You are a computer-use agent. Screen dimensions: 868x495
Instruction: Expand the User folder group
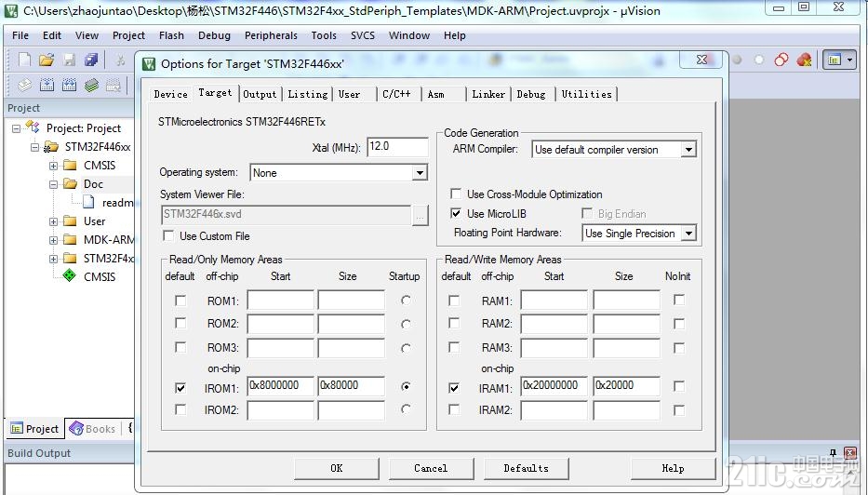click(53, 221)
